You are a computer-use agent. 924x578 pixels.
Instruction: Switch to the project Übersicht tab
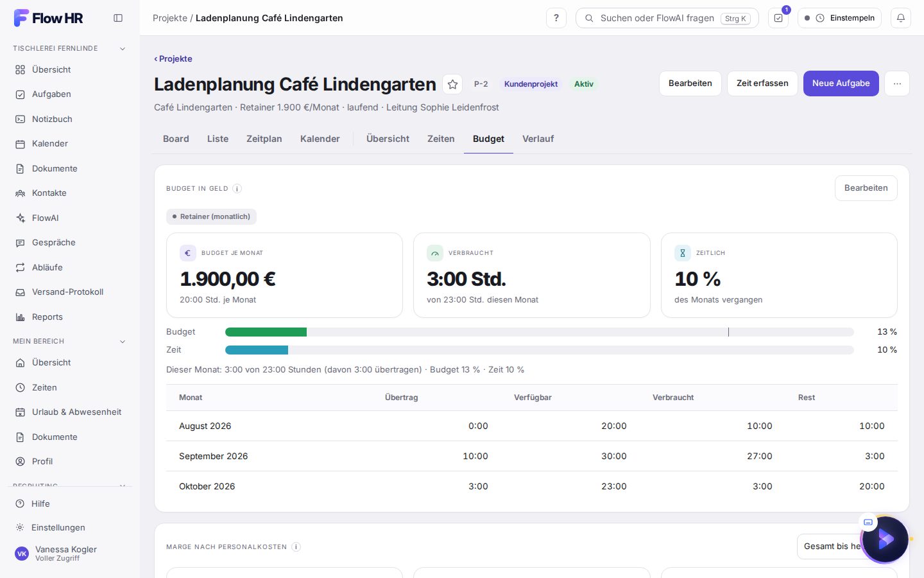pos(388,139)
